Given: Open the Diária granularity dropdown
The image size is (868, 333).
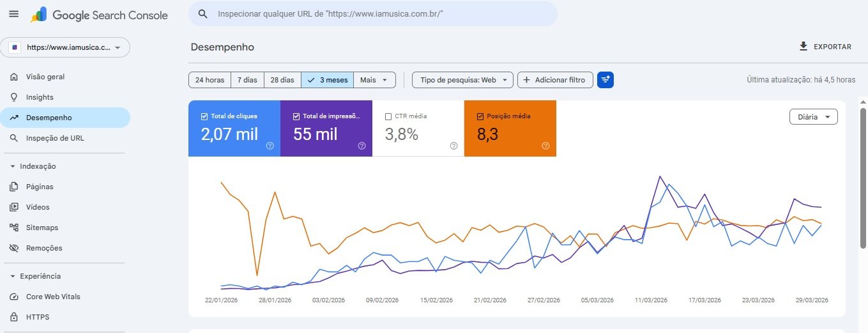Looking at the screenshot, I should [813, 117].
